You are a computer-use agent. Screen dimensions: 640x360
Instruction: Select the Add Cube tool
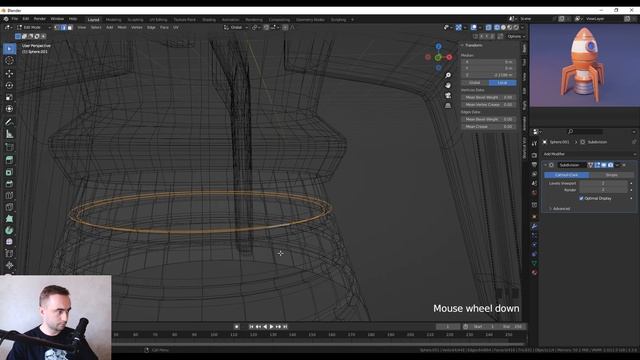pos(9,147)
